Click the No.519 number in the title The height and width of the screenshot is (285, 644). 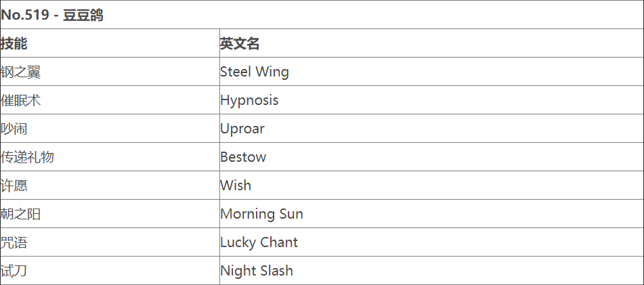(x=25, y=15)
